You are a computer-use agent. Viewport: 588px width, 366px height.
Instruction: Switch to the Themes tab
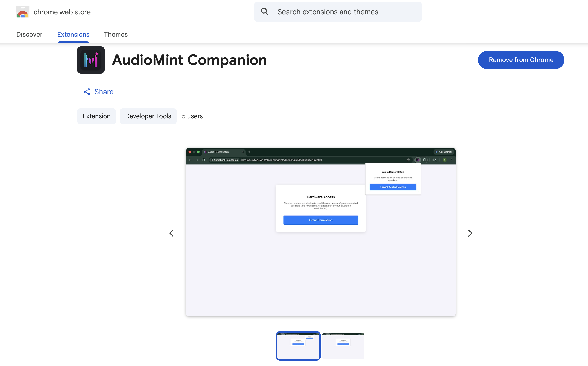tap(116, 34)
